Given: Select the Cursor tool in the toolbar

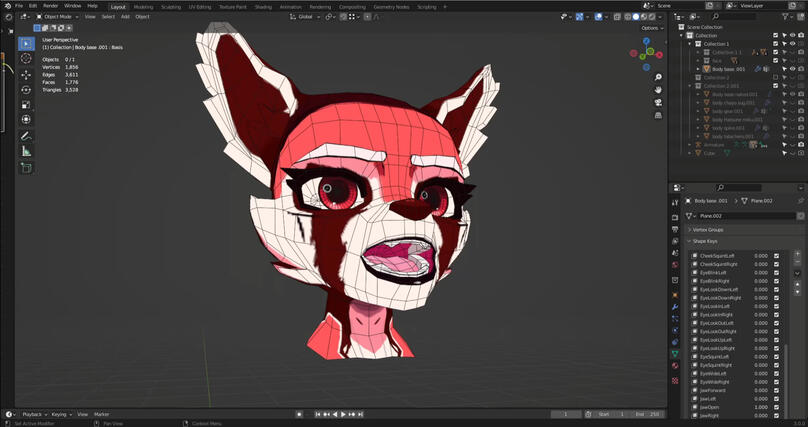Looking at the screenshot, I should point(26,58).
